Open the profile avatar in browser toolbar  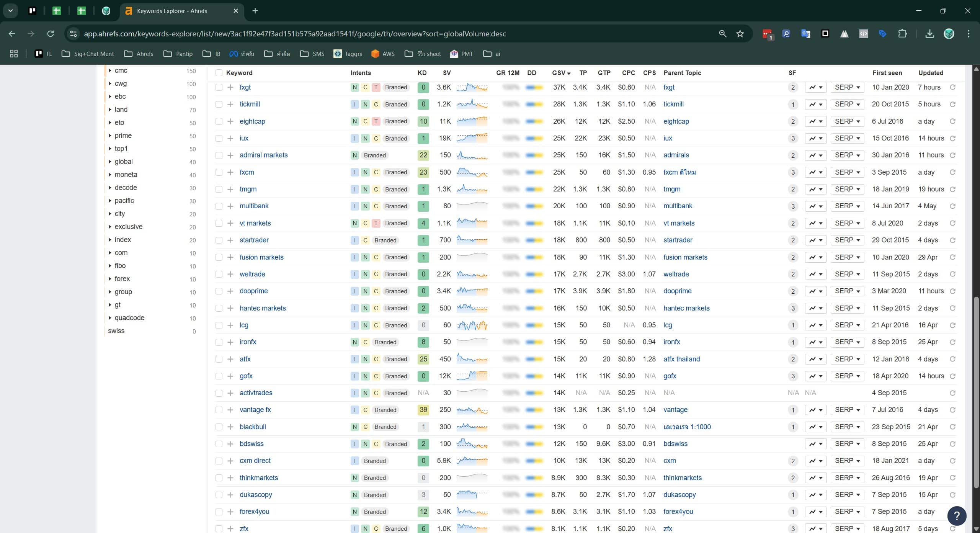(949, 34)
